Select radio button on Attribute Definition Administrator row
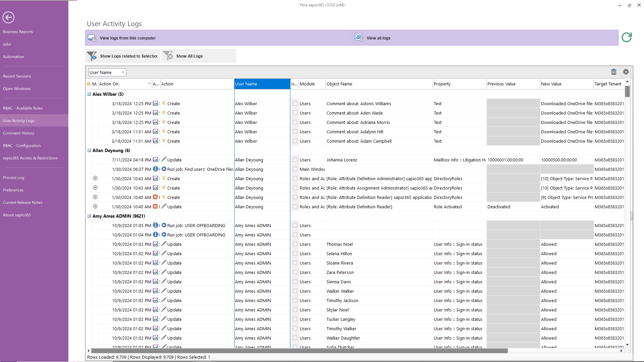644x362 pixels. tap(95, 178)
